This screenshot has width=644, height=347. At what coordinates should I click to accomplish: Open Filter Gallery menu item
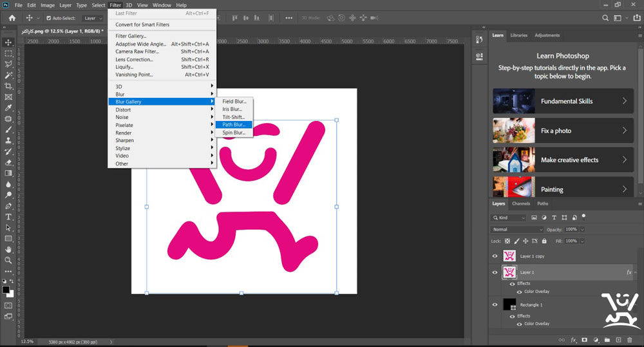[x=162, y=36]
